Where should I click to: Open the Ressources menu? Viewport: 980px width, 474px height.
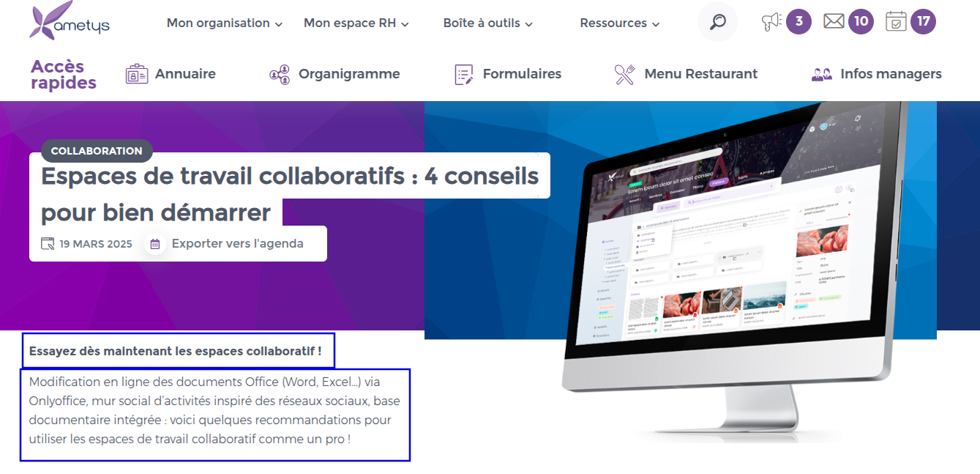[x=619, y=23]
